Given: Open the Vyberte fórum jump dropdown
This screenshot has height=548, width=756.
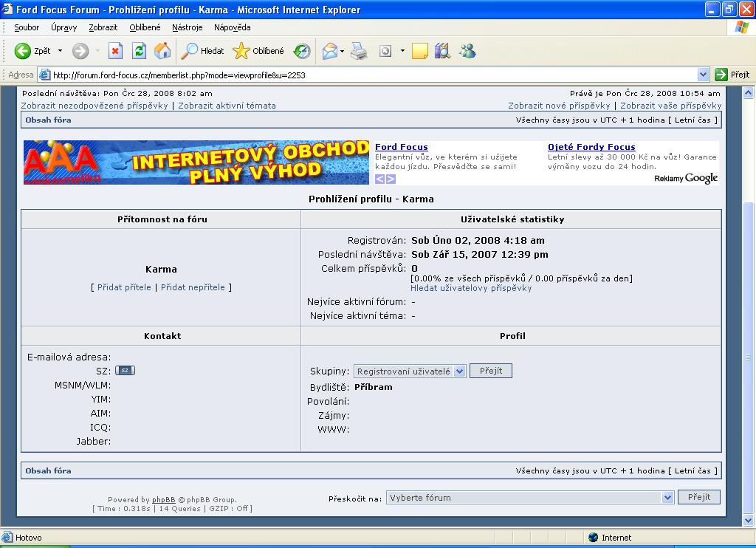Looking at the screenshot, I should point(667,498).
